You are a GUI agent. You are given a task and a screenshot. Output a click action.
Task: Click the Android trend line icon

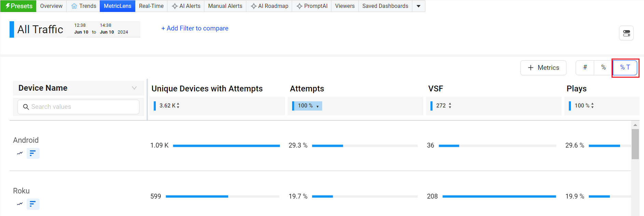[x=20, y=153]
